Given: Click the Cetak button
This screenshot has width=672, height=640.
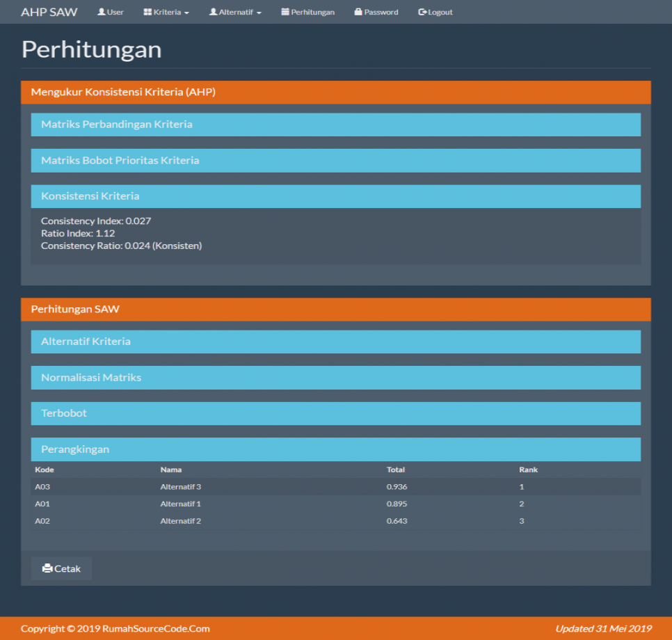Looking at the screenshot, I should coord(61,568).
